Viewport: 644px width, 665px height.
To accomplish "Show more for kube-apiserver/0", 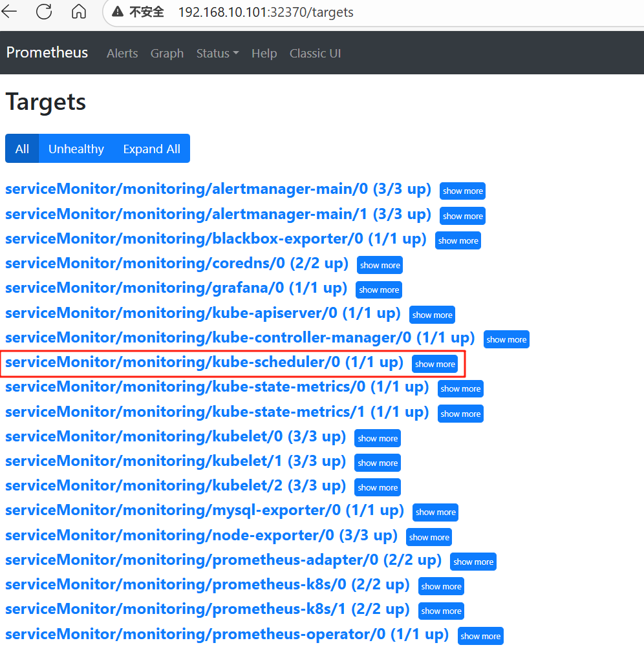I will 432,315.
